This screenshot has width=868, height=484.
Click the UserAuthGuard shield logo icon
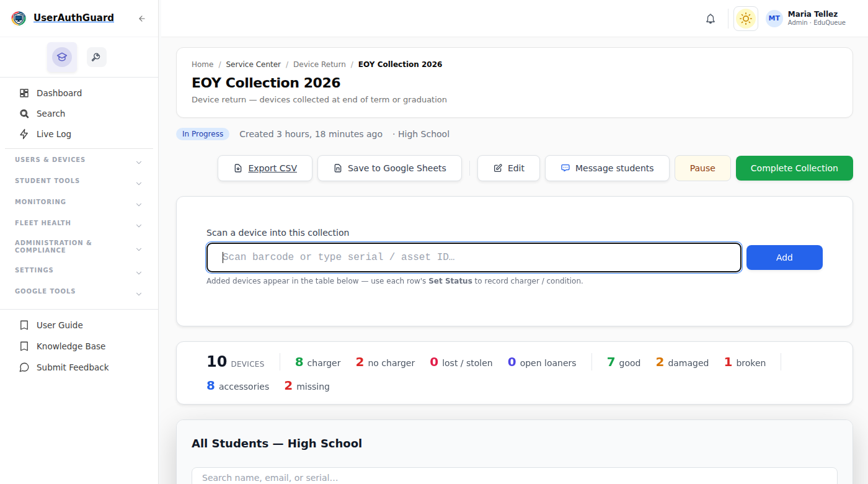click(x=19, y=18)
